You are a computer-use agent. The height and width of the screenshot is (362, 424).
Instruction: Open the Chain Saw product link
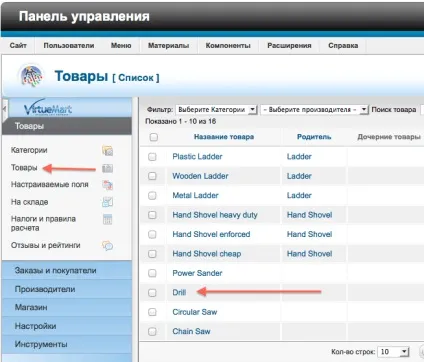[x=191, y=331]
